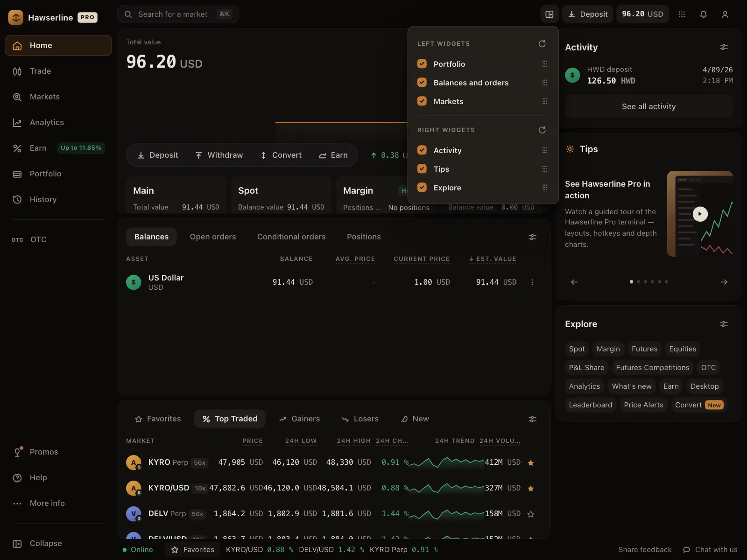The image size is (747, 560).
Task: Click the Hawserline logo icon
Action: (x=16, y=18)
